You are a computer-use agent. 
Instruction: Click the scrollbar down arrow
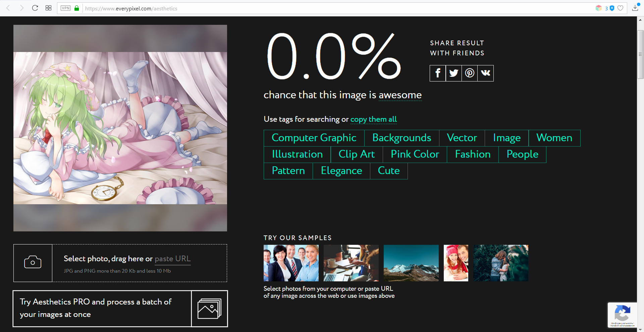640,329
